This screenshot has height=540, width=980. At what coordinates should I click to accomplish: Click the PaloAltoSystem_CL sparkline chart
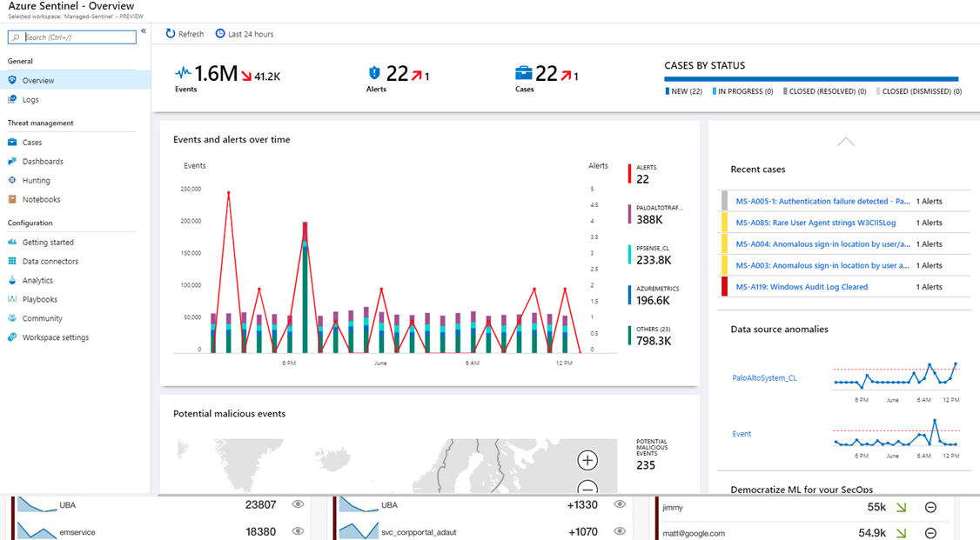coord(896,377)
